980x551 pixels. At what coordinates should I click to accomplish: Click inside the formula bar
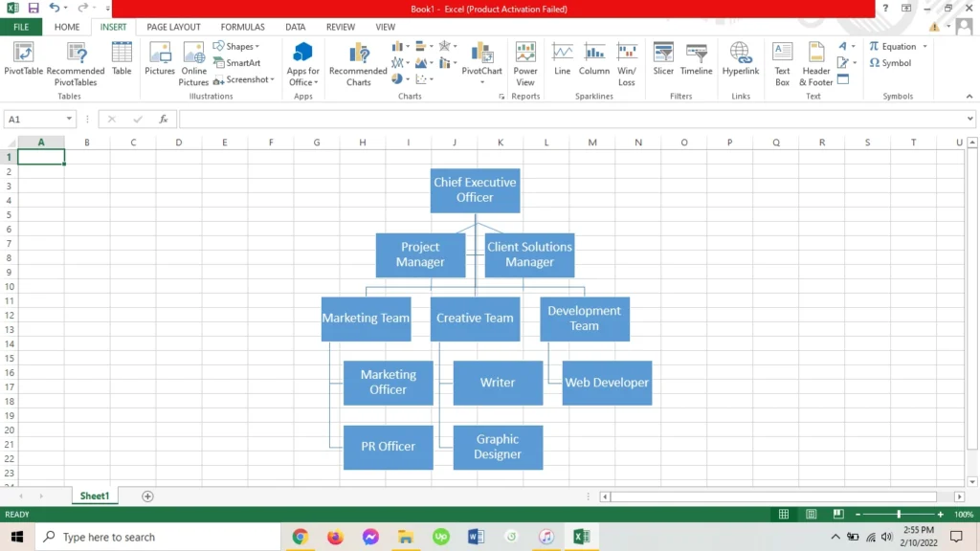coord(571,119)
